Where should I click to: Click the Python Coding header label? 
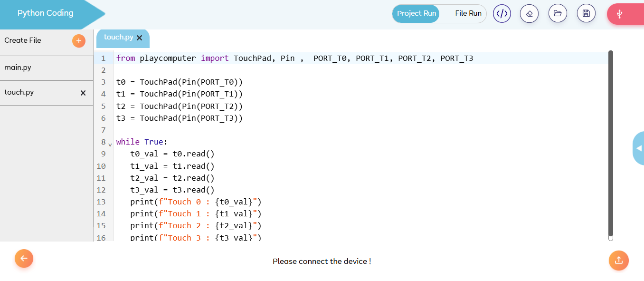pos(46,13)
